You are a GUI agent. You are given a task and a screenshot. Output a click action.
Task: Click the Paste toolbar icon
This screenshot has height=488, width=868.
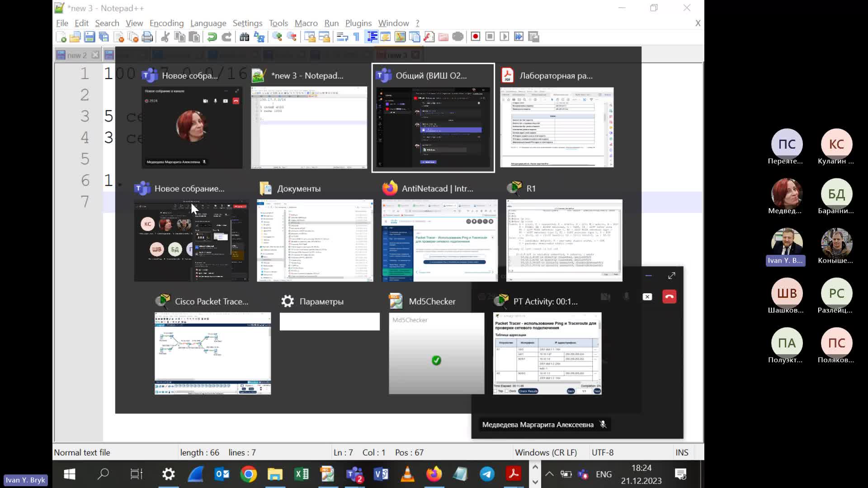point(194,37)
